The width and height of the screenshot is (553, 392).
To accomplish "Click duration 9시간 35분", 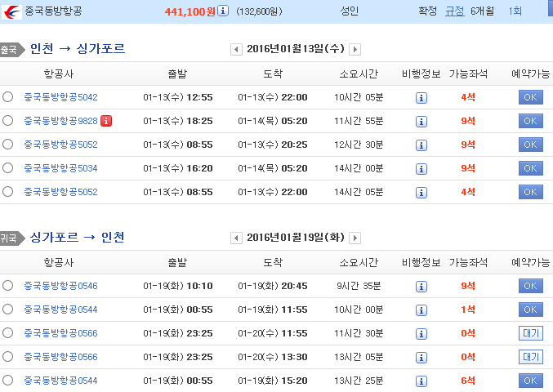I will [359, 286].
